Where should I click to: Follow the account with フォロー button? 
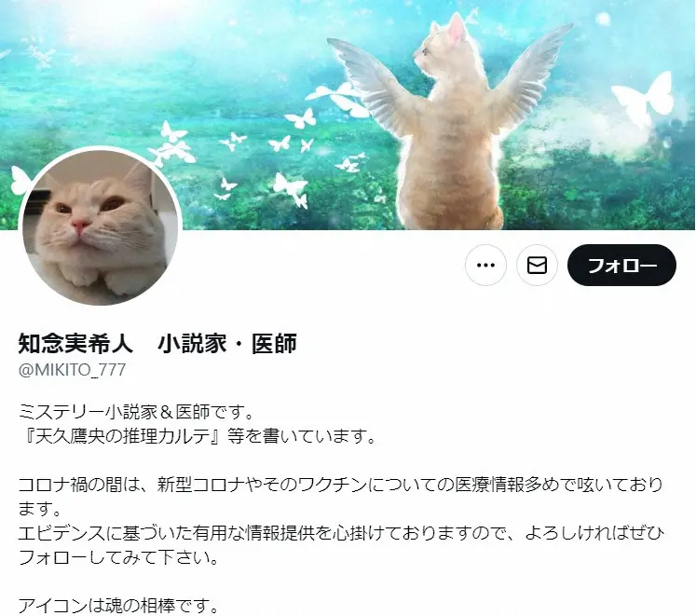(x=621, y=266)
